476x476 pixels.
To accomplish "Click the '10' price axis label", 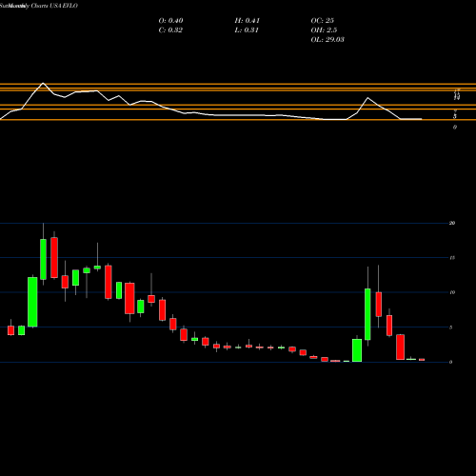I will pyautogui.click(x=452, y=292).
